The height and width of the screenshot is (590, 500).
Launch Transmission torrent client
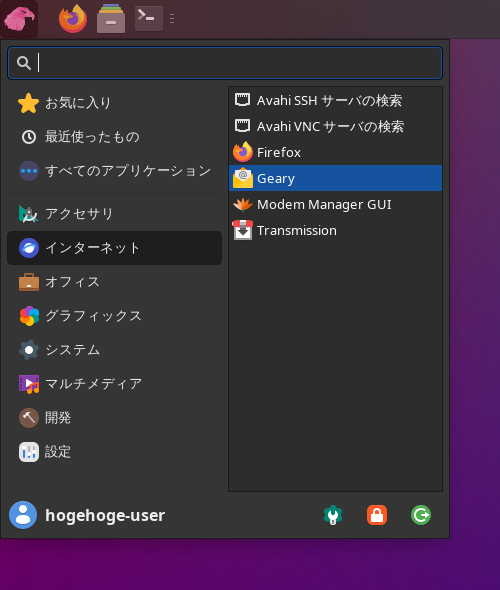pyautogui.click(x=336, y=230)
